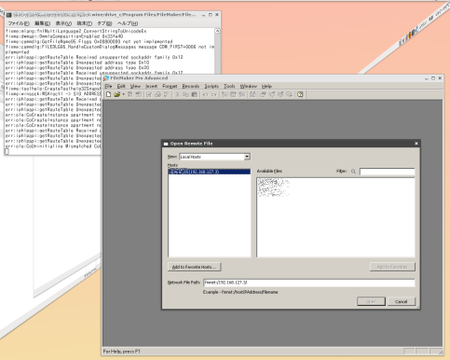Click the Open folder toolbar icon

117,94
